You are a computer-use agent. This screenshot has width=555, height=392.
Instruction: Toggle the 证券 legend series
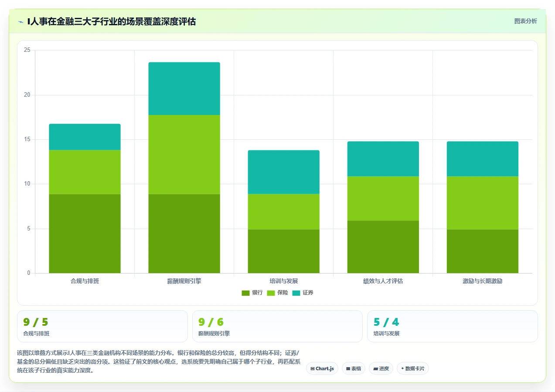(303, 293)
